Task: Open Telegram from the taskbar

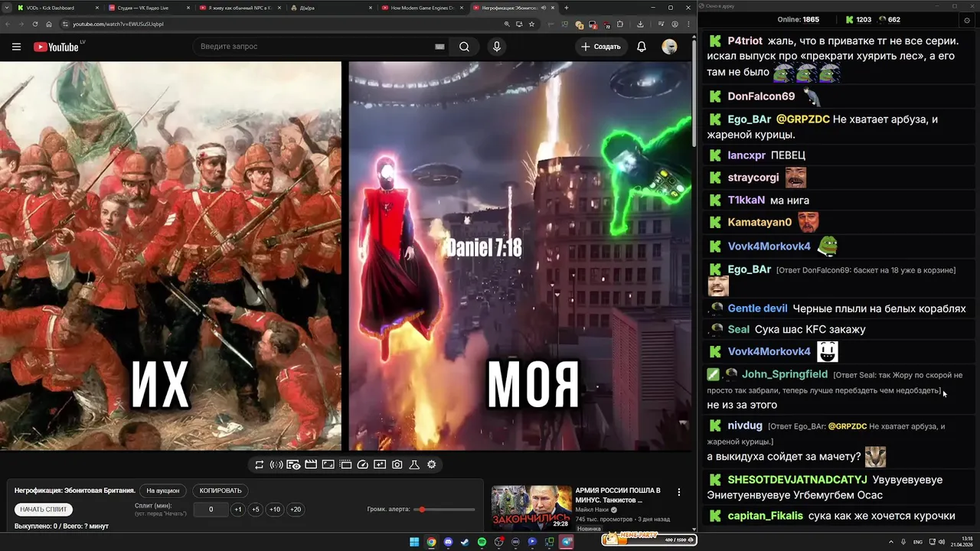Action: tap(567, 542)
